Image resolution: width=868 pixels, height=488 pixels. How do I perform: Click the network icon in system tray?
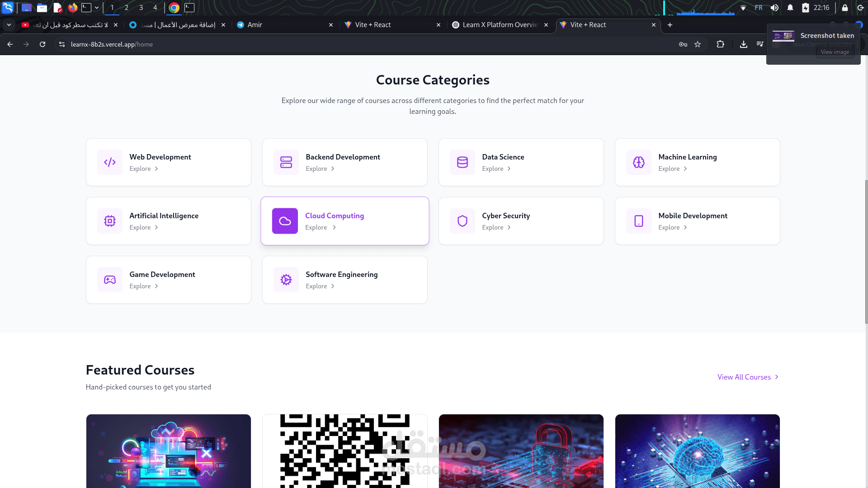tap(743, 8)
